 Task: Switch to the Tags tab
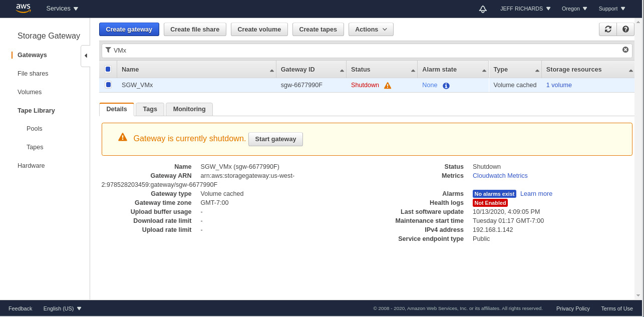coord(149,109)
